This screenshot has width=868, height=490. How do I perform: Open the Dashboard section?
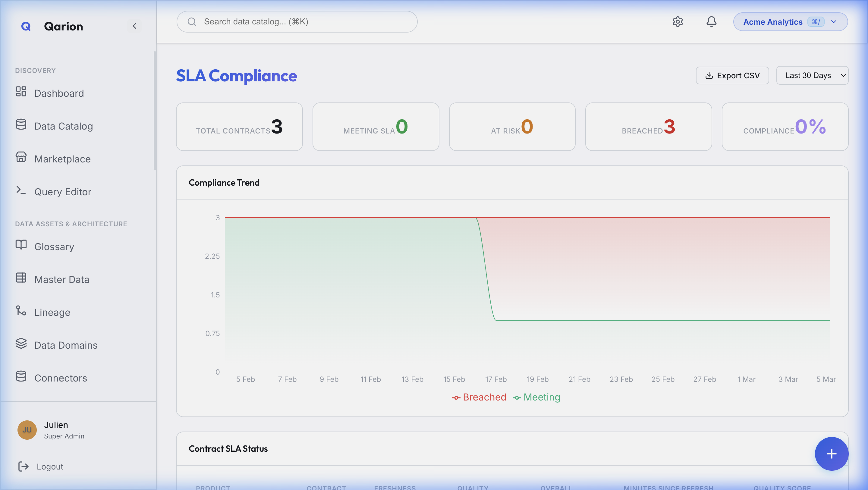pyautogui.click(x=59, y=93)
